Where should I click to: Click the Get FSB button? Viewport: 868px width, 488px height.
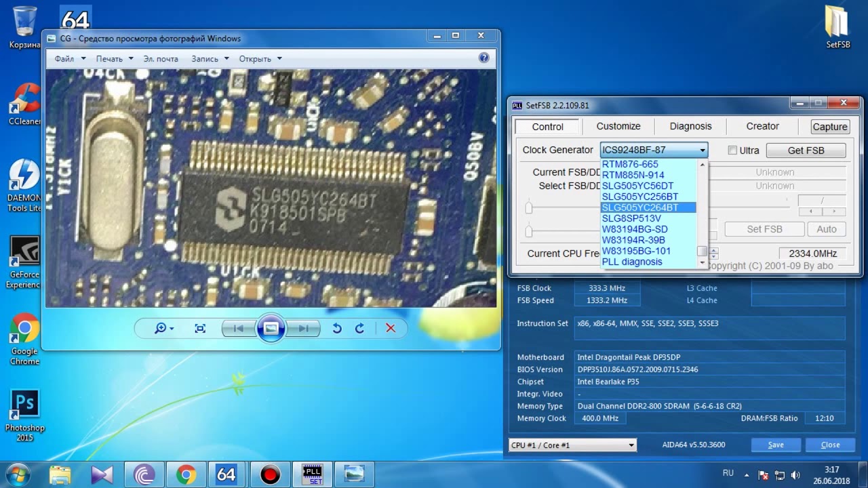point(806,150)
